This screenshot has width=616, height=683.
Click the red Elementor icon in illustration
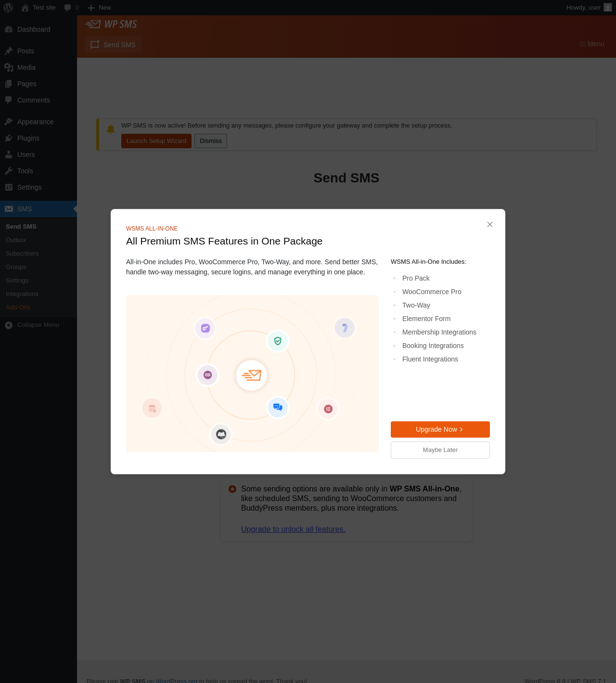click(x=328, y=409)
